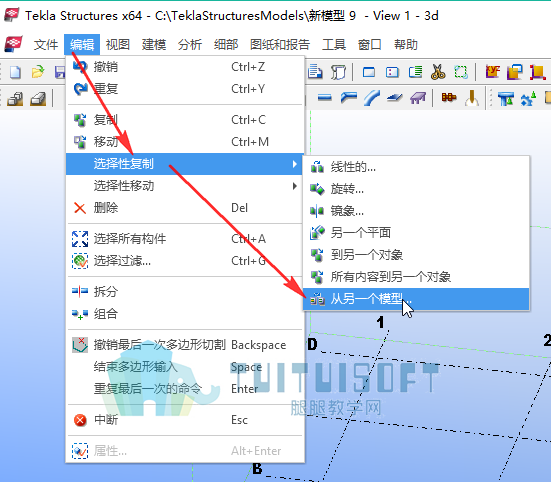The width and height of the screenshot is (551, 482).
Task: Click the Open model folder icon
Action: [x=38, y=72]
